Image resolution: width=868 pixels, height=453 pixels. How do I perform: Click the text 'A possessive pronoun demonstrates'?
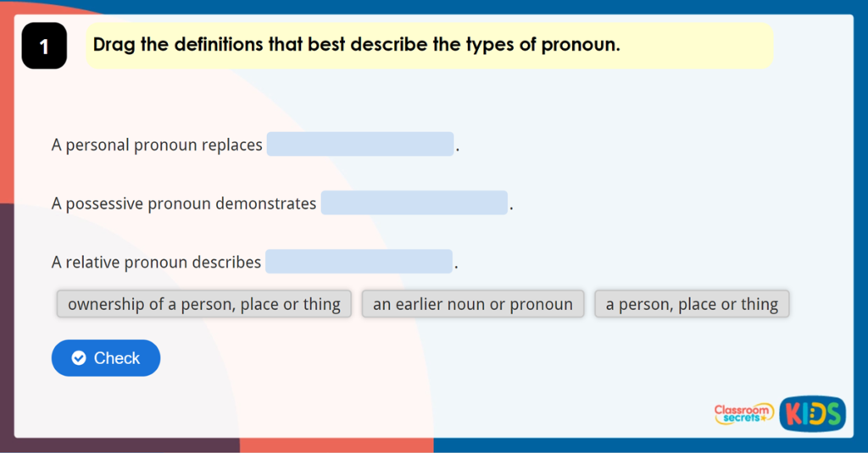click(184, 204)
